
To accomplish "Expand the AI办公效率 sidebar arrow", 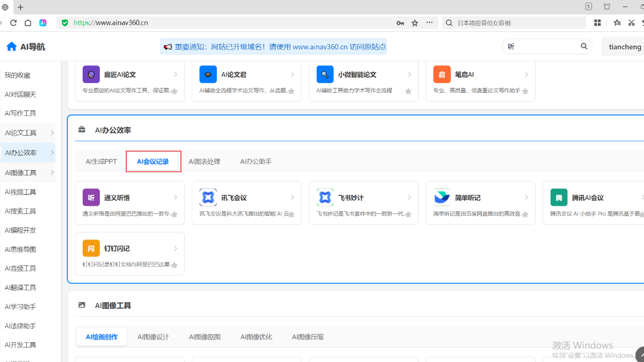I will pos(52,152).
